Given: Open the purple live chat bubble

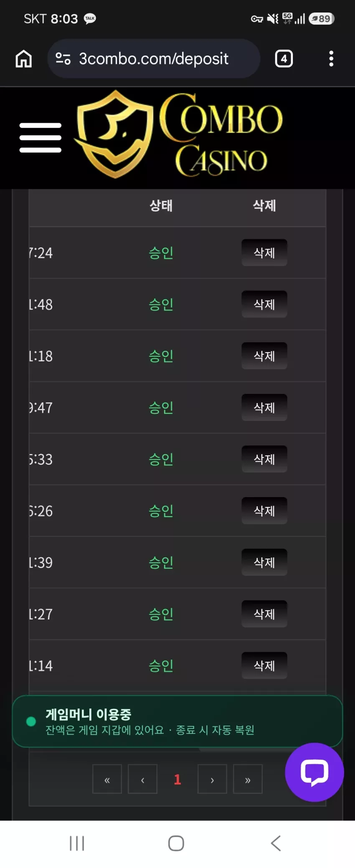Looking at the screenshot, I should click(x=314, y=772).
